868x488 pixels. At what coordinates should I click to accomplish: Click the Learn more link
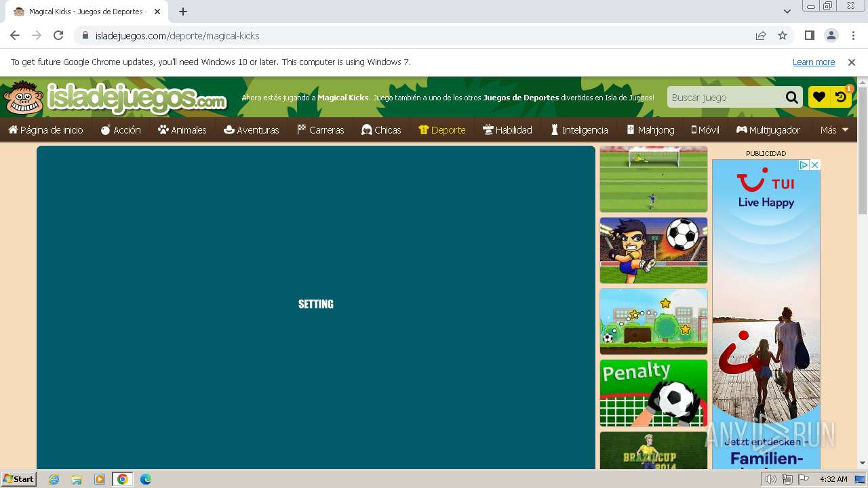click(x=814, y=62)
